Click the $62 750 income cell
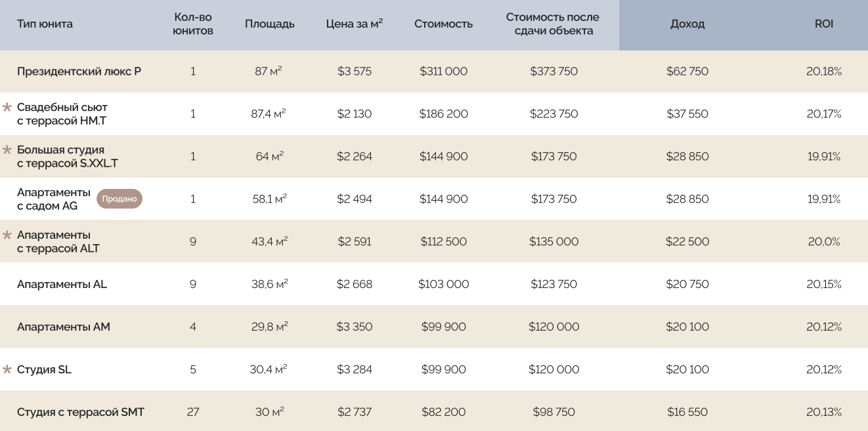Screen dimensions: 868x431 687,71
